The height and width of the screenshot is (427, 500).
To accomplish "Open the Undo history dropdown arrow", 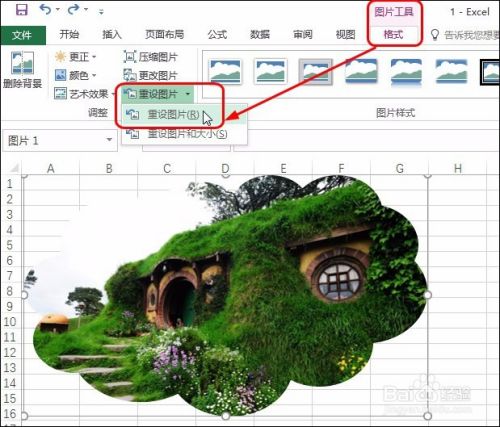I will coord(58,10).
